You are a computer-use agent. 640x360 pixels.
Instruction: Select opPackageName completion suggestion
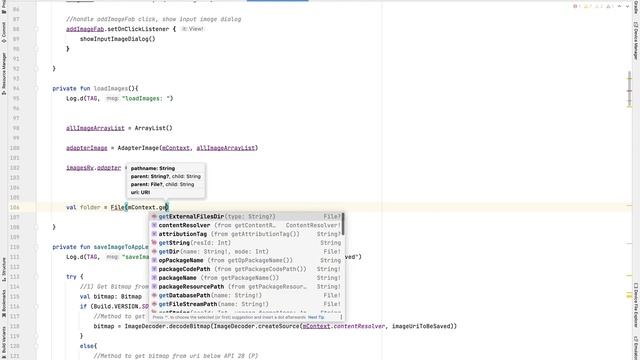[246, 260]
